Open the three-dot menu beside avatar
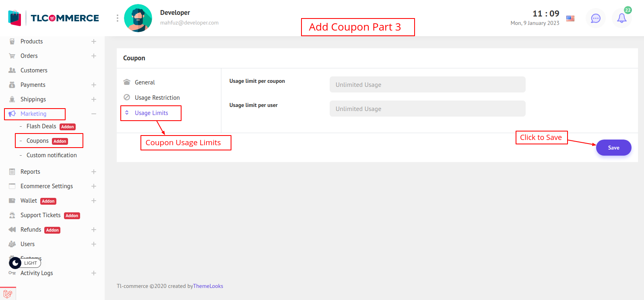The height and width of the screenshot is (300, 644). tap(117, 18)
